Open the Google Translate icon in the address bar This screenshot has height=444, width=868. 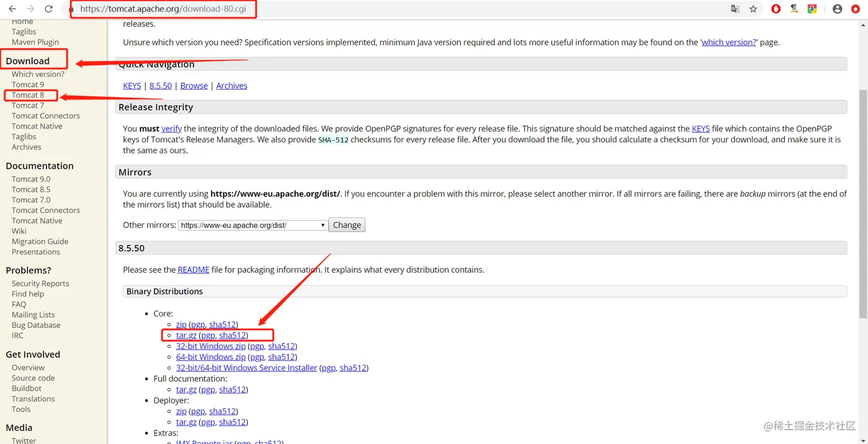[735, 9]
